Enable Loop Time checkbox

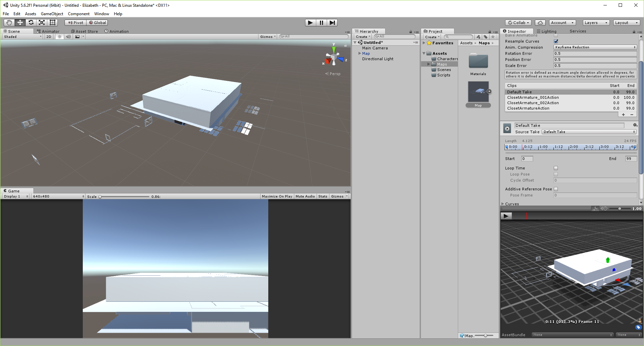[x=556, y=168]
